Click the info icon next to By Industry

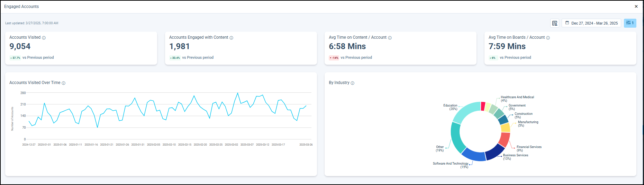click(353, 83)
